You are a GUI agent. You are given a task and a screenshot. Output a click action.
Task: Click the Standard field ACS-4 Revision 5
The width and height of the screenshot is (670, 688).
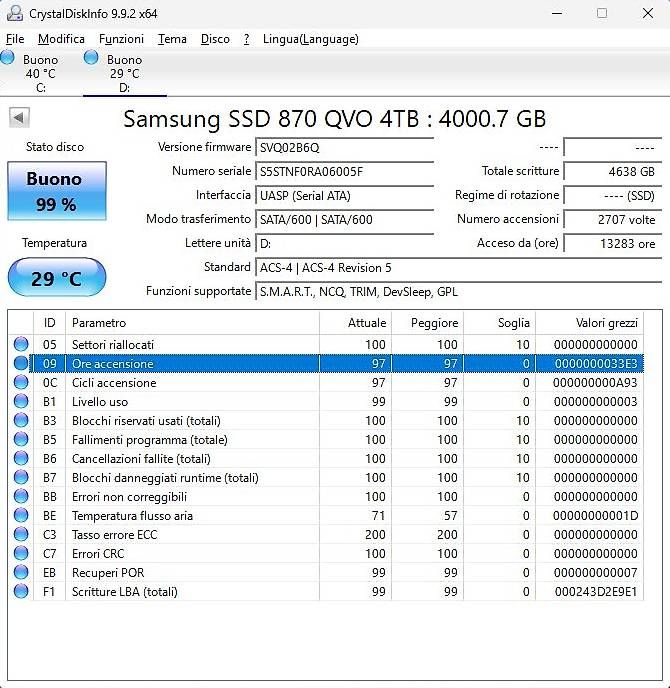tap(459, 268)
